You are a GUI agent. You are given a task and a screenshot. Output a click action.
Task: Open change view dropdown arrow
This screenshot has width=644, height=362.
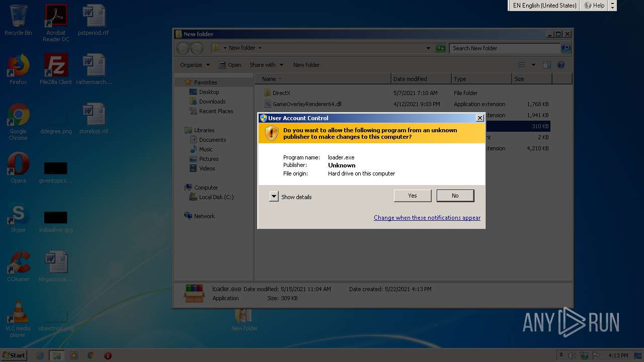[533, 65]
